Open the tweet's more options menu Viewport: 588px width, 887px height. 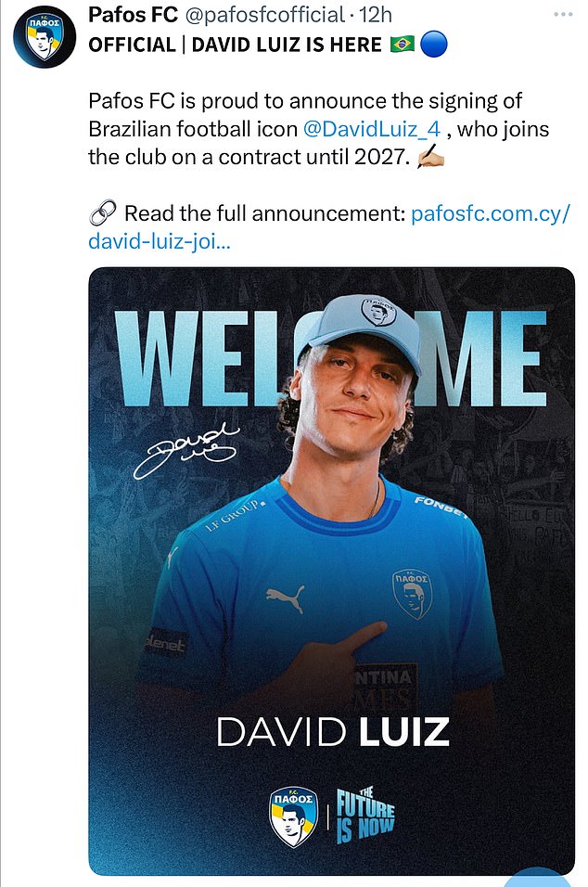pyautogui.click(x=562, y=15)
